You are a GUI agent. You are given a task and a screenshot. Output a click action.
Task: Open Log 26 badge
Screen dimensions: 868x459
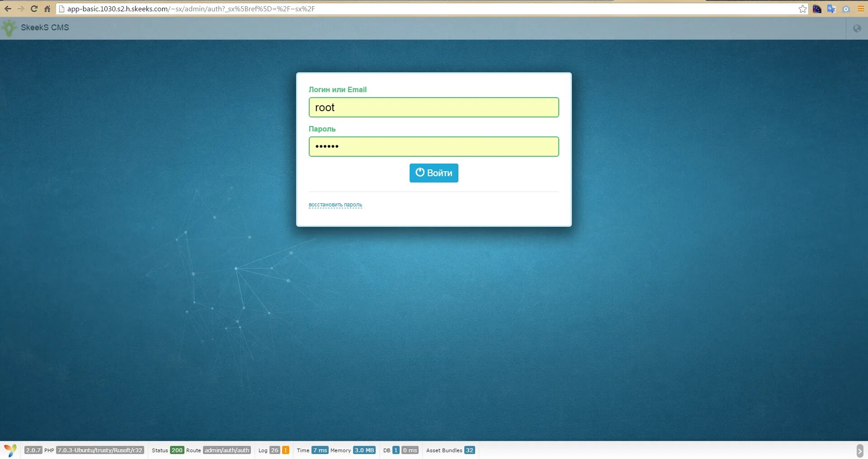[x=274, y=450]
